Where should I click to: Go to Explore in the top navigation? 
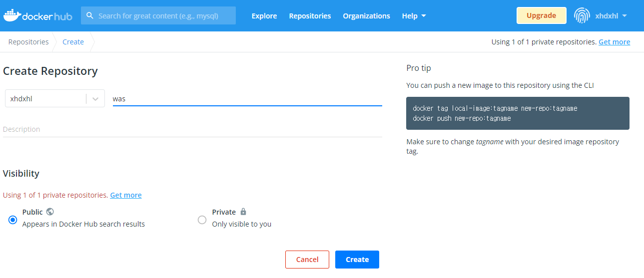(x=264, y=16)
